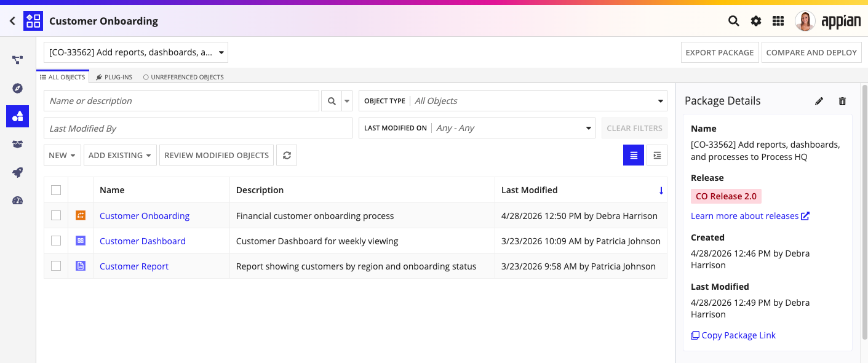Viewport: 868px width, 363px height.
Task: Focus the Name or description search field
Action: 181,101
